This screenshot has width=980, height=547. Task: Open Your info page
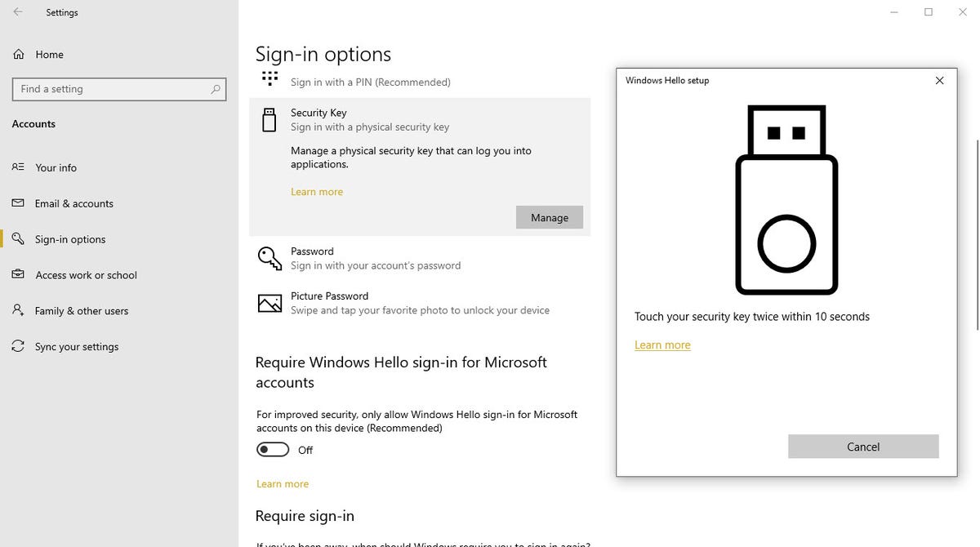56,167
